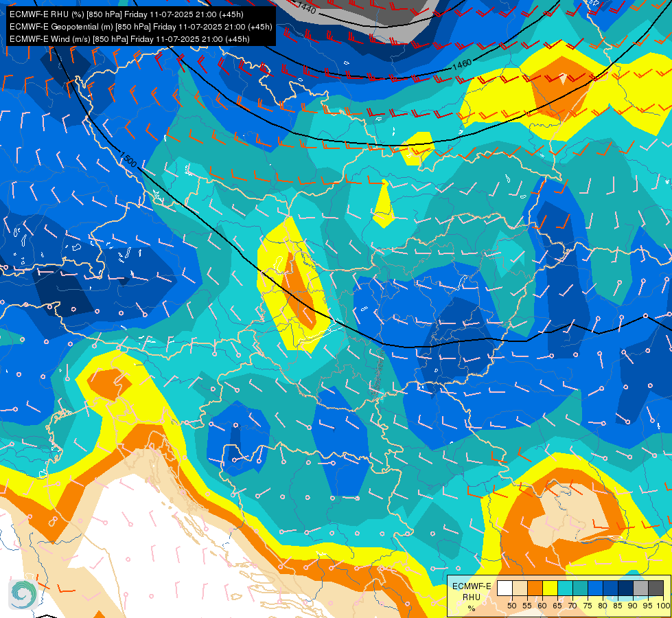Click the legend value 95
Screen dimensions: 672x618
tap(648, 606)
